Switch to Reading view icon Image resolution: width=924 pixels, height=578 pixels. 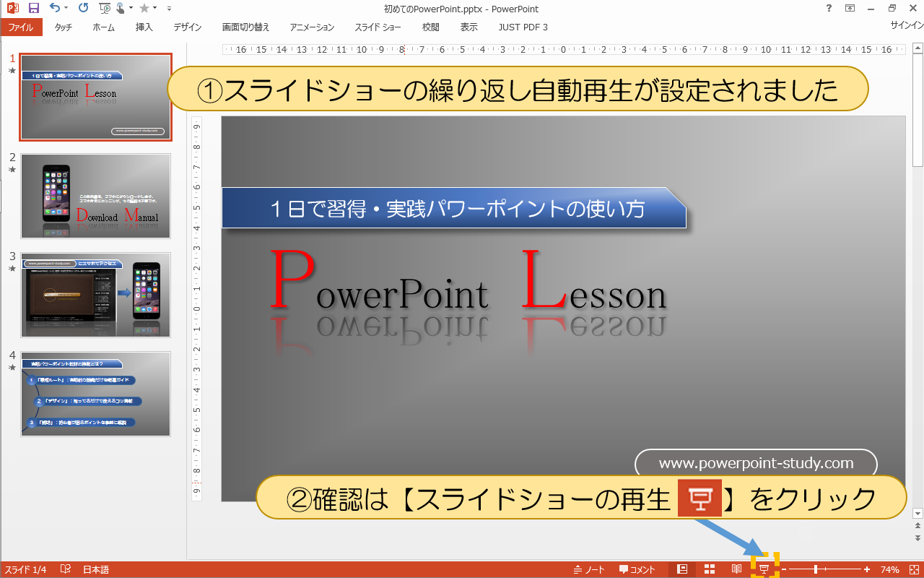pos(737,569)
